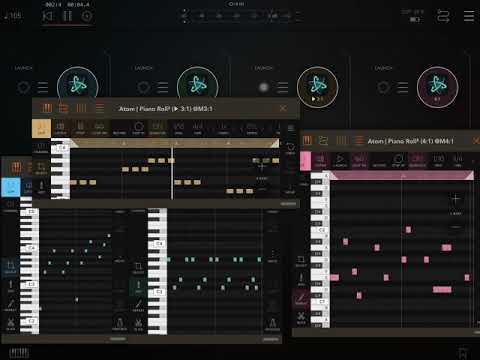The height and width of the screenshot is (360, 480).
Task: Open parameter sliders icon in Atom 3:1 title bar
Action: [81, 108]
